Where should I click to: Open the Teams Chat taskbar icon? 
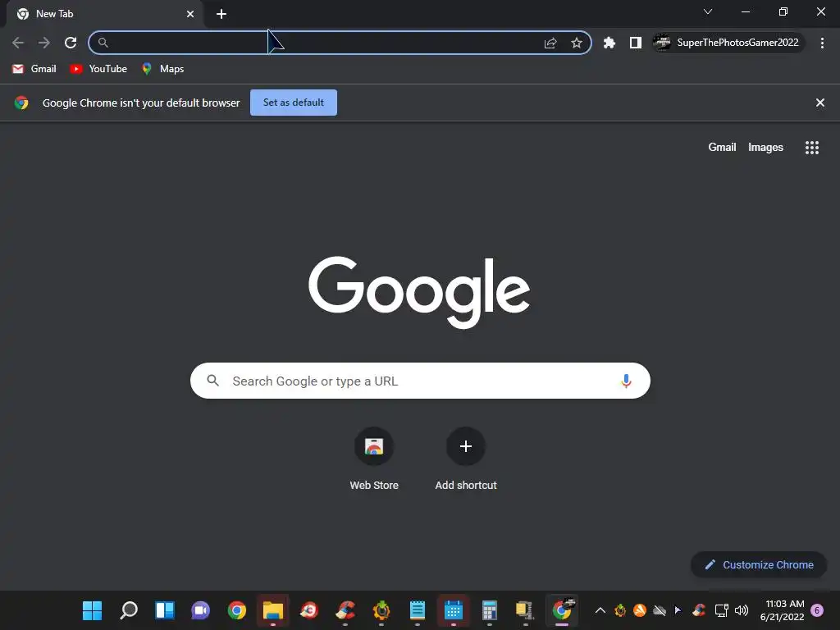click(200, 610)
